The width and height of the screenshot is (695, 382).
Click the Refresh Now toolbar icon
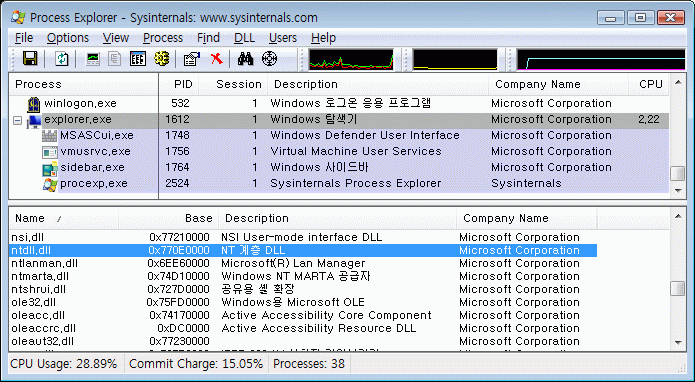(62, 58)
